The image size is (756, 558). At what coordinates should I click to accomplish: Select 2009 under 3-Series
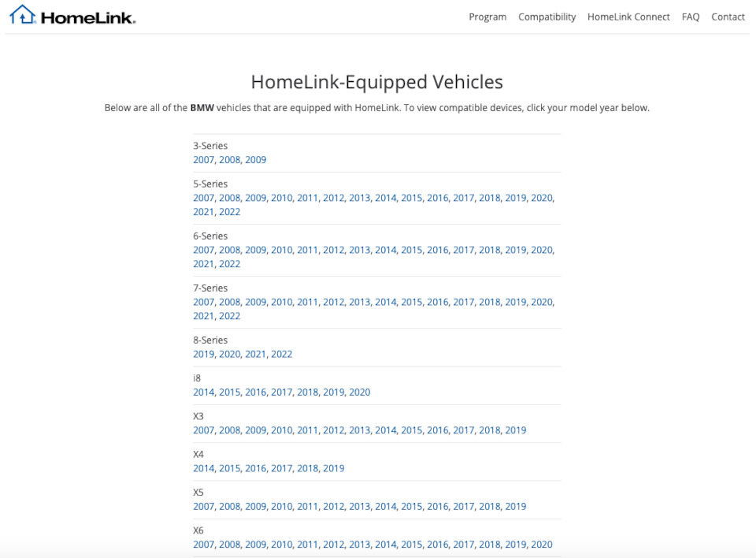click(x=255, y=160)
